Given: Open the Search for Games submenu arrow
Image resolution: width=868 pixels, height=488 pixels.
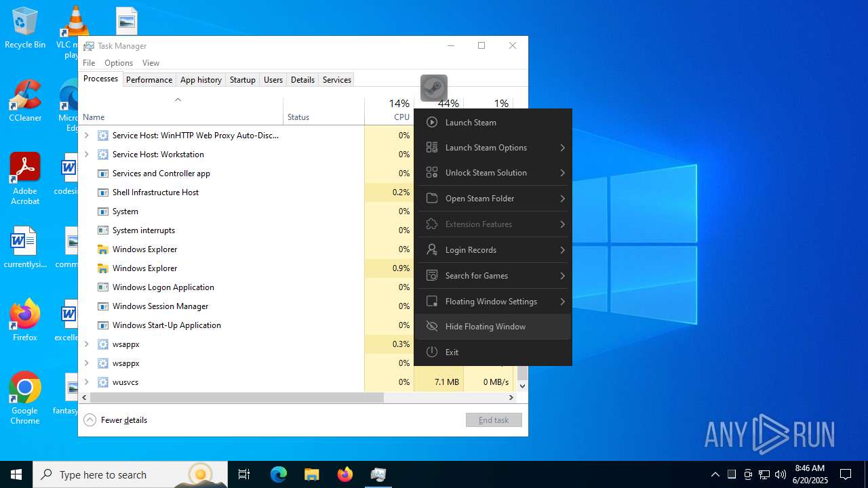Looking at the screenshot, I should point(563,275).
